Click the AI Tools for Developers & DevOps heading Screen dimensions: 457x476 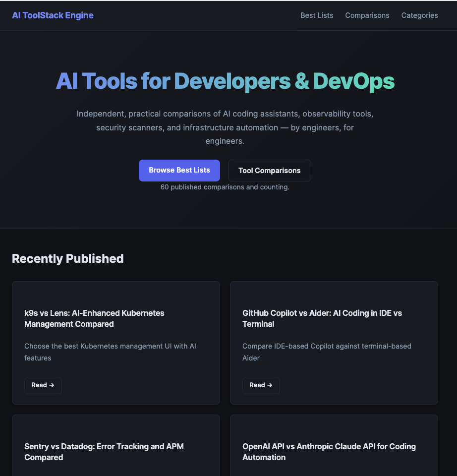click(x=225, y=81)
